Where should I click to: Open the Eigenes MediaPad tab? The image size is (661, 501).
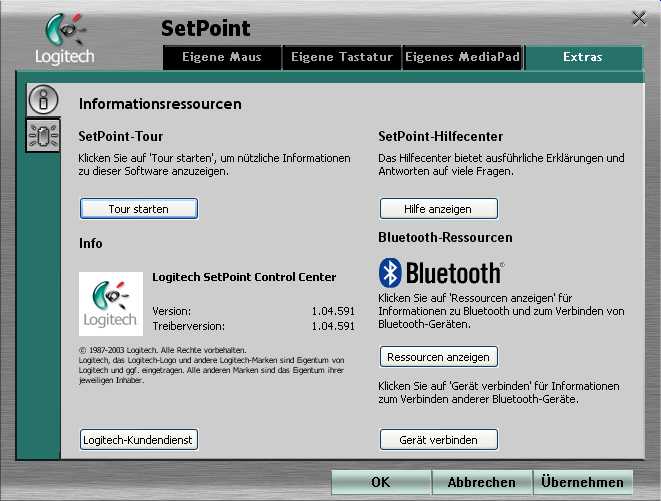click(x=462, y=57)
